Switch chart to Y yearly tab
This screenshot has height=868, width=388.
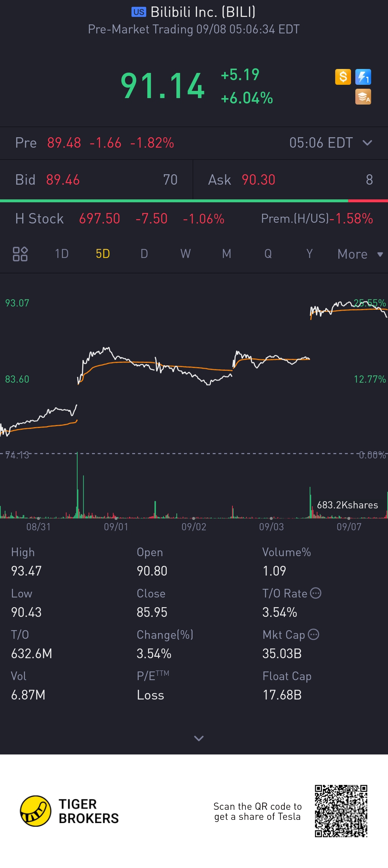(x=309, y=254)
